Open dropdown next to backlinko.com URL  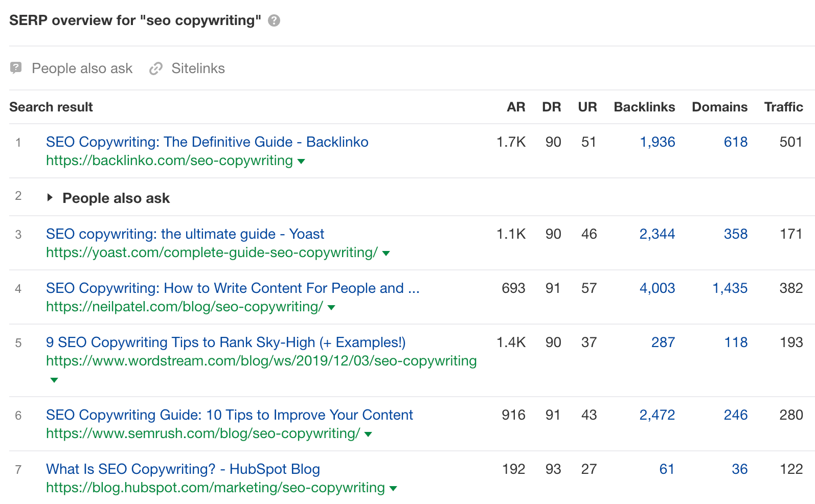(x=301, y=162)
